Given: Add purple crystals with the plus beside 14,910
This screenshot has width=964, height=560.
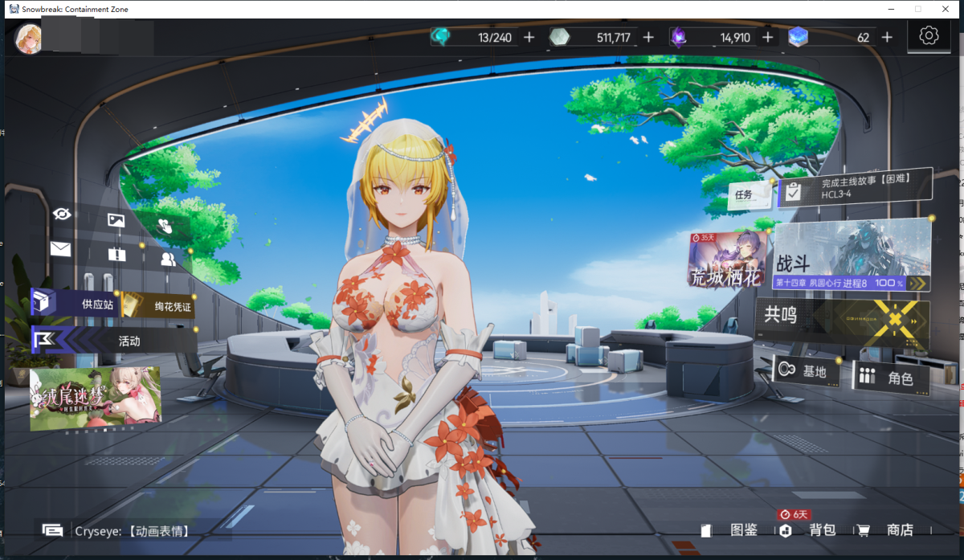Looking at the screenshot, I should point(767,37).
